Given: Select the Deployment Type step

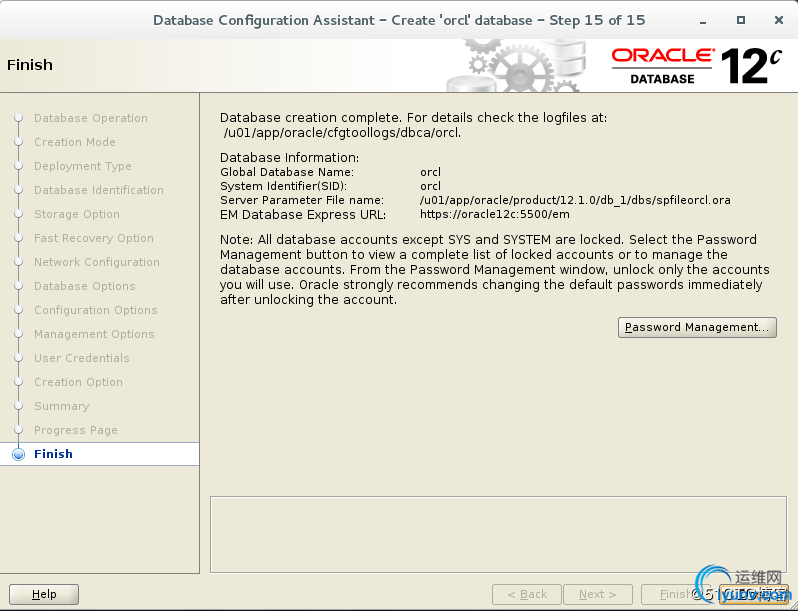Looking at the screenshot, I should tap(82, 166).
